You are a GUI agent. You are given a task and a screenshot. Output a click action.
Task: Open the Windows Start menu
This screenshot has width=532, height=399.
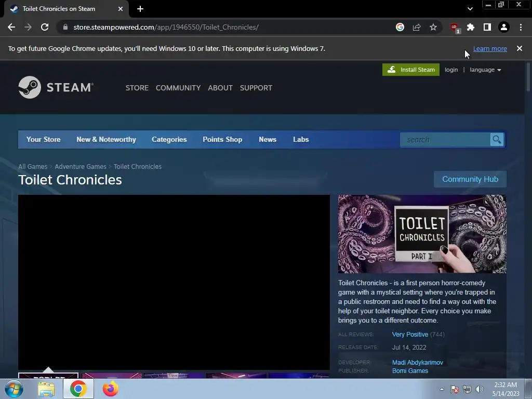14,389
